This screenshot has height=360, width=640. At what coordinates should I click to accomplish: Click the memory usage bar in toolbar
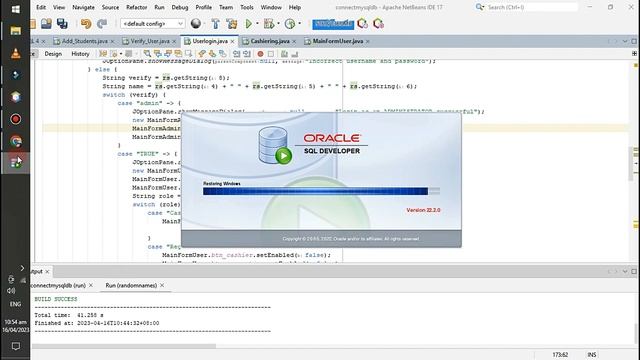click(333, 24)
